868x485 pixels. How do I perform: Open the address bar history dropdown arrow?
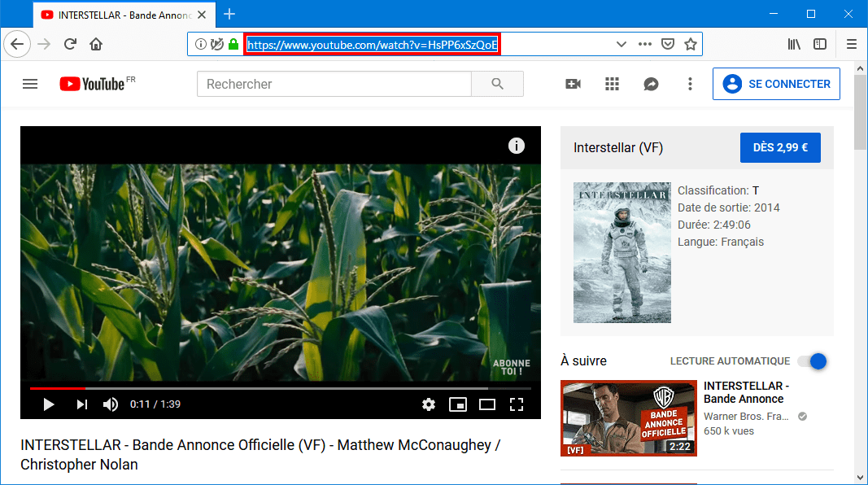coord(622,44)
